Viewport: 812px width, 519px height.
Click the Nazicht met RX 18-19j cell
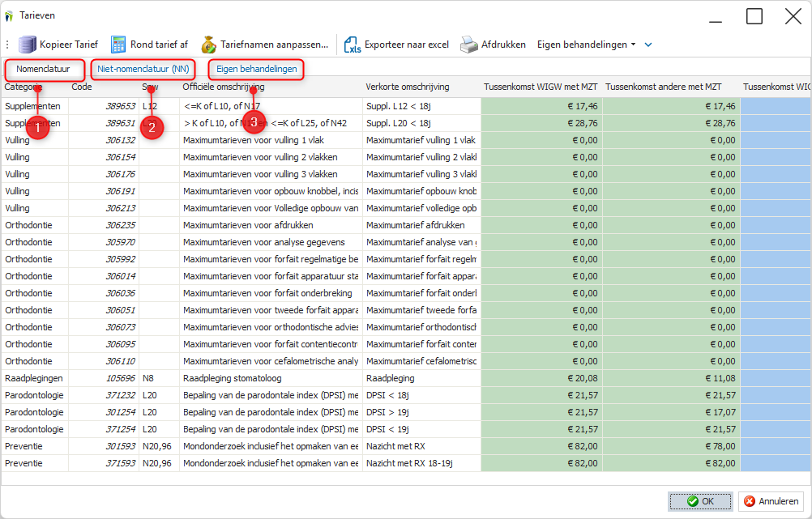[422, 463]
